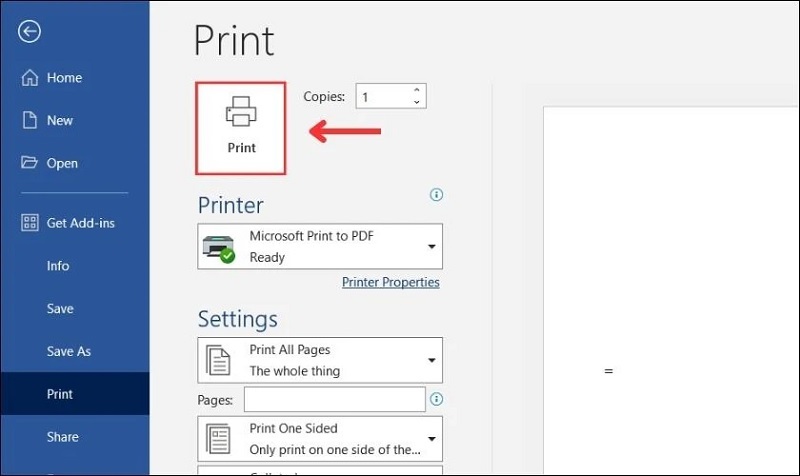Click the Get Add-ins grid icon
This screenshot has width=800, height=476.
tap(30, 222)
